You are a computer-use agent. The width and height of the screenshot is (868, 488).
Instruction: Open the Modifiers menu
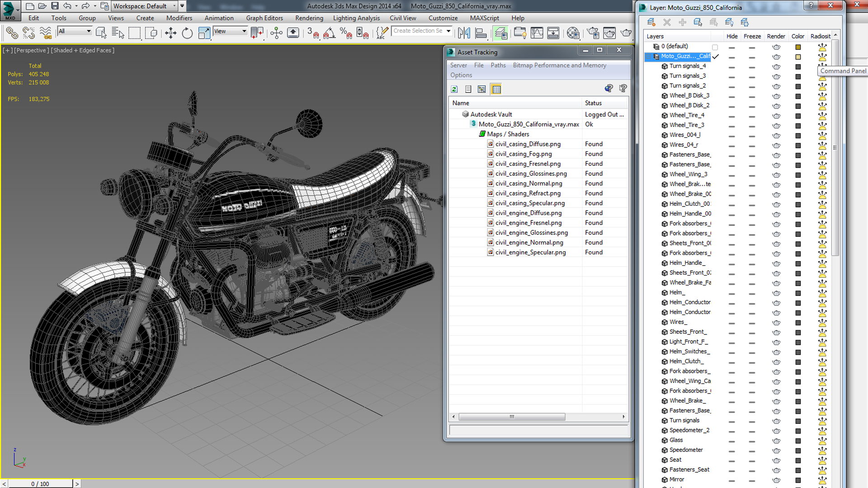click(179, 18)
